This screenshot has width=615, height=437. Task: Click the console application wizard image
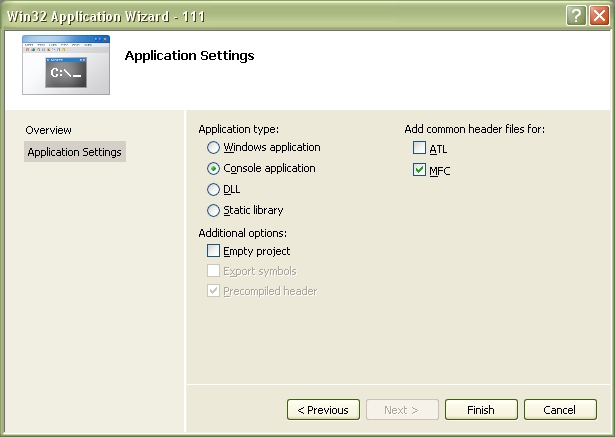click(x=66, y=65)
